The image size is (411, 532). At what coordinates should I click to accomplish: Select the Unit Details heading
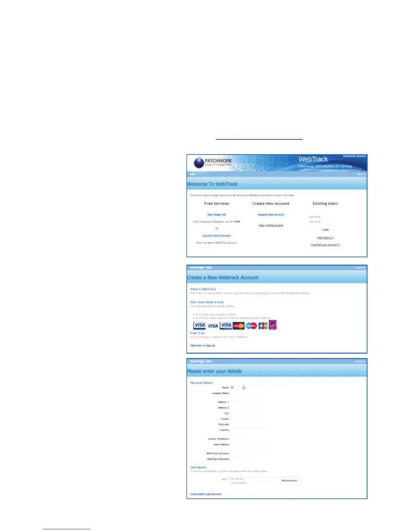[x=198, y=468]
